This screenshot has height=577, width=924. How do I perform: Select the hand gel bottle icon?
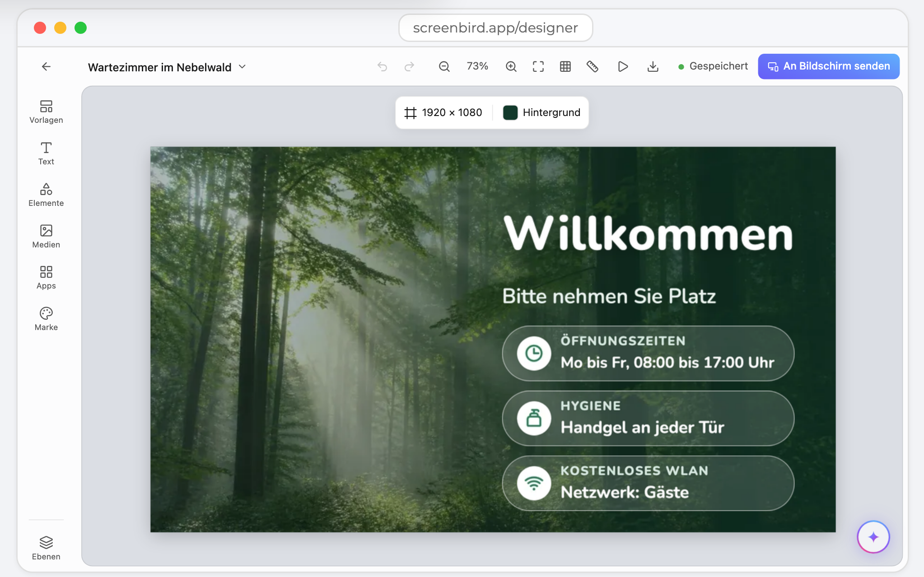click(x=534, y=419)
